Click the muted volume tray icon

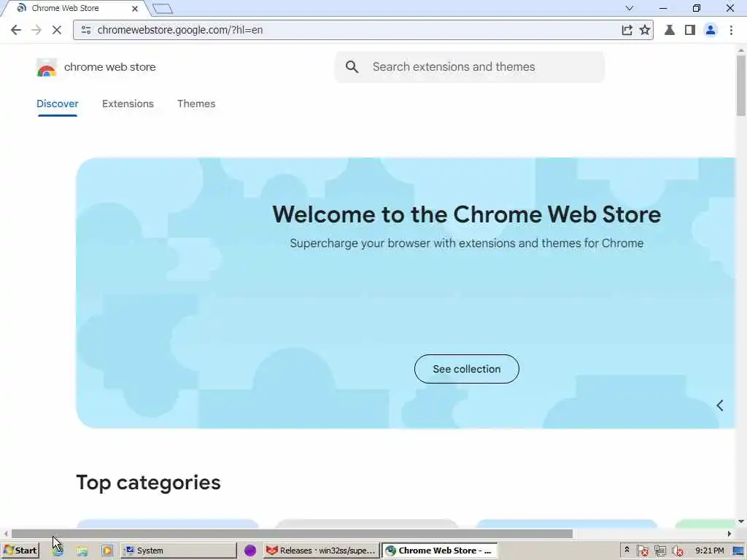point(677,551)
